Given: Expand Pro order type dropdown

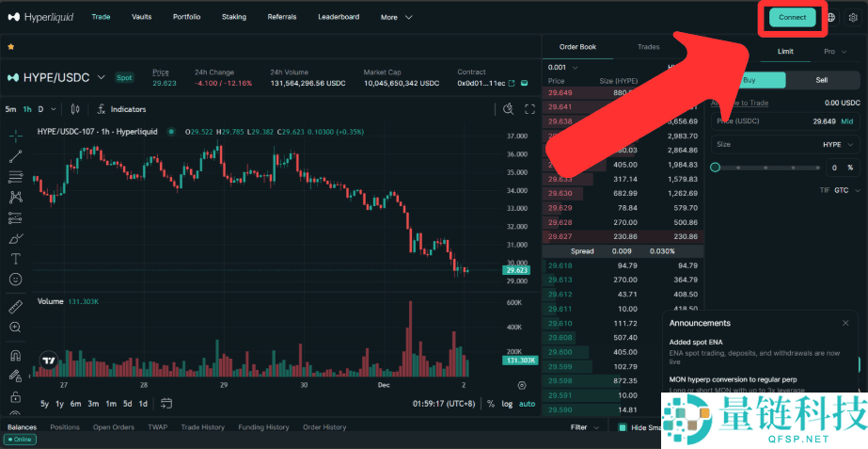Looking at the screenshot, I should pyautogui.click(x=835, y=52).
